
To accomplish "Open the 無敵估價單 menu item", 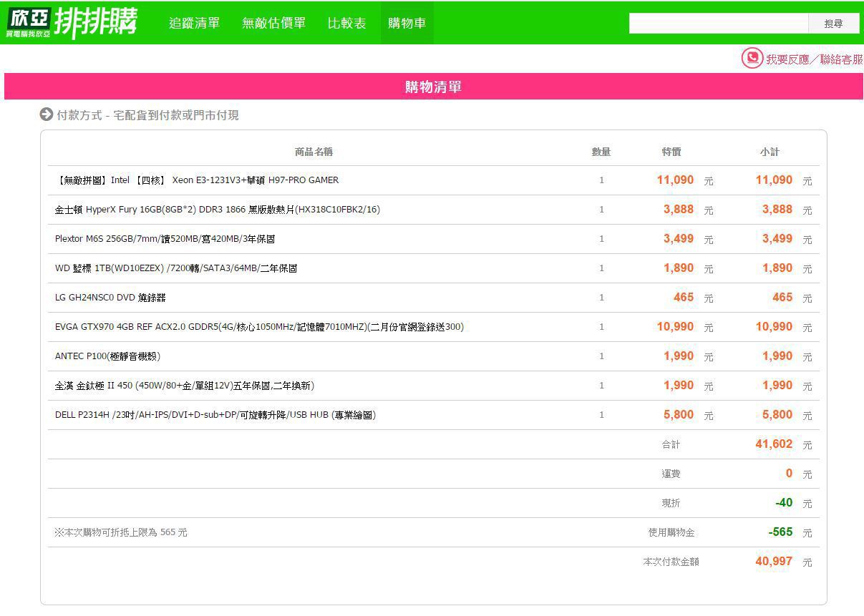I will point(273,23).
